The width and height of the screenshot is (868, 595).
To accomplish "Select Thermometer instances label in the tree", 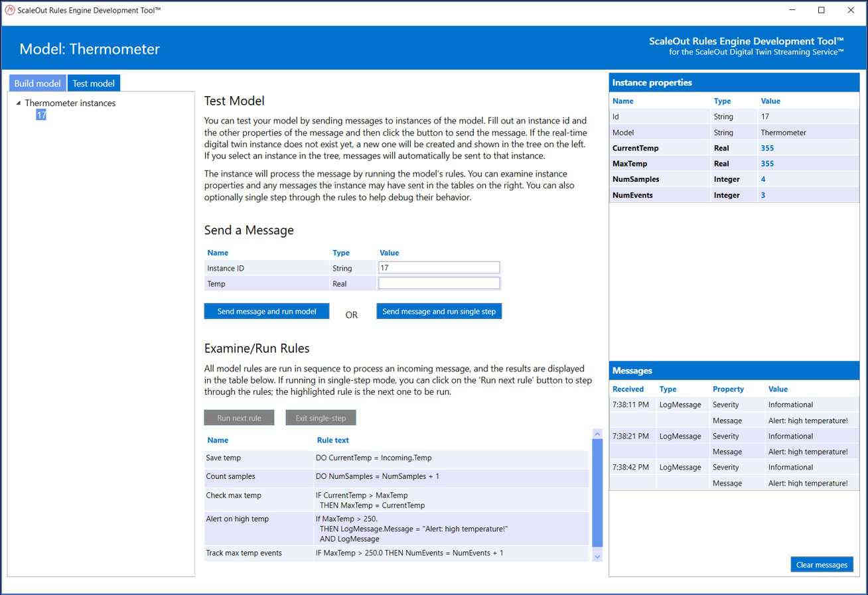I will pyautogui.click(x=70, y=103).
